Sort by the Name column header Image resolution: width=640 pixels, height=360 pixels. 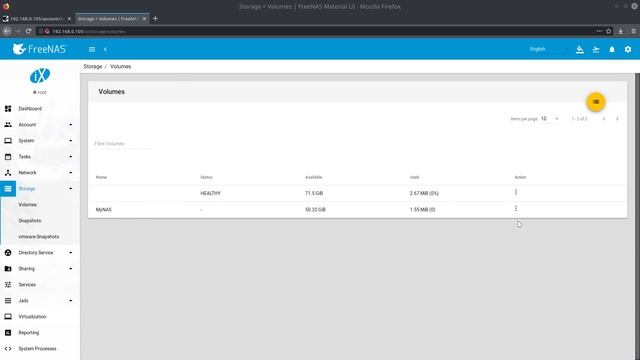click(x=101, y=177)
